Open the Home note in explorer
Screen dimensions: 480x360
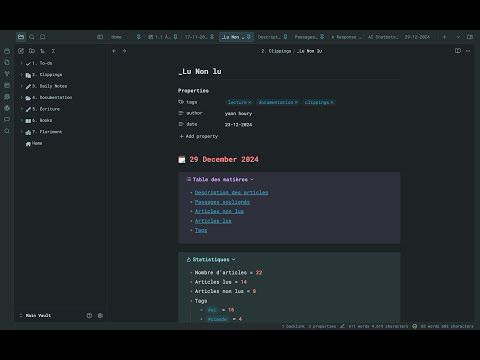(37, 143)
